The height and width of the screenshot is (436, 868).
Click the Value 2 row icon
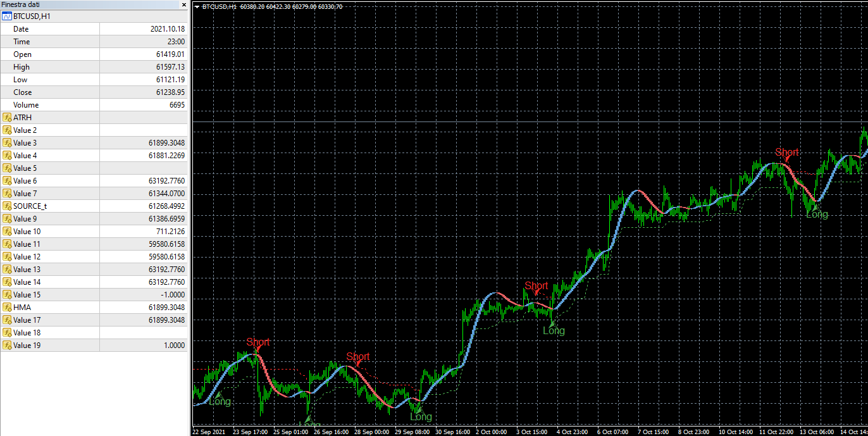click(x=7, y=130)
